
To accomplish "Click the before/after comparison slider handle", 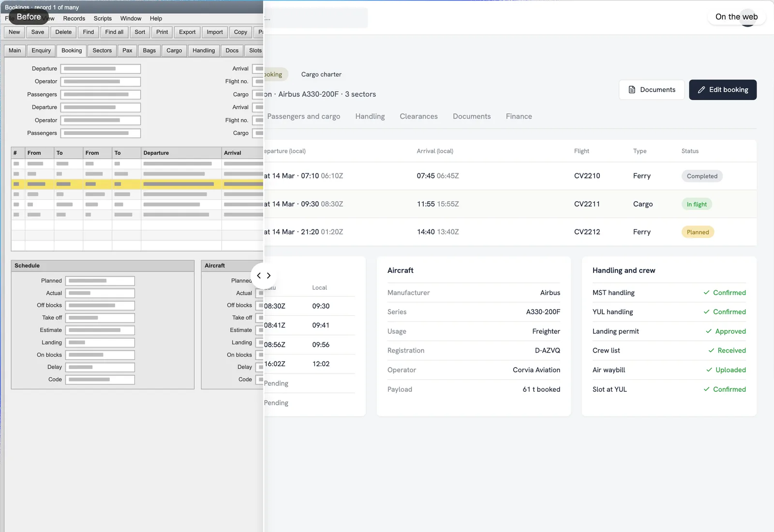I will click(264, 276).
